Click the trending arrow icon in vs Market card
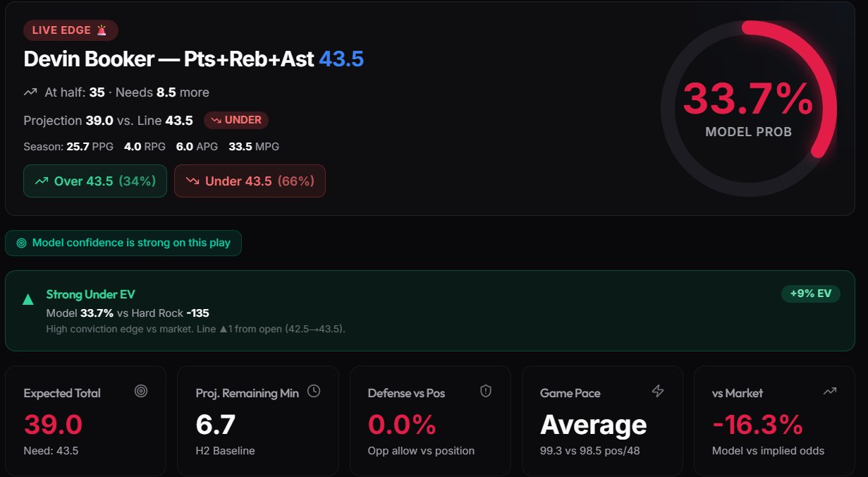This screenshot has height=477, width=868. pyautogui.click(x=830, y=391)
